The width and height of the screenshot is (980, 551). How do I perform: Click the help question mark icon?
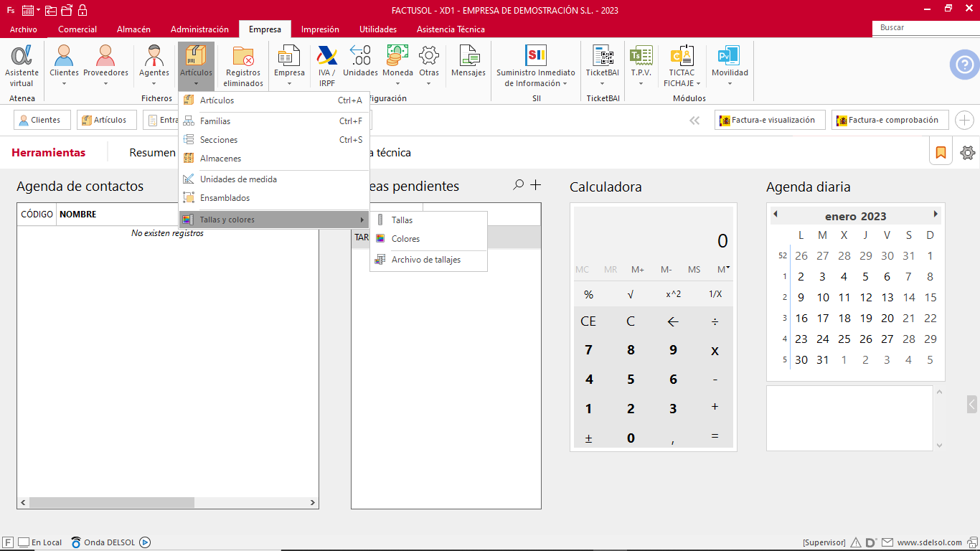click(964, 65)
